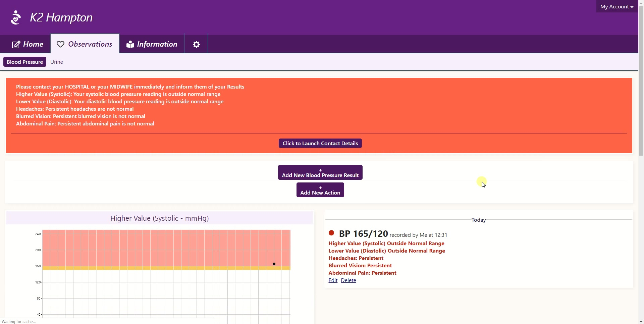Click alert line 'Persistent headaches are not normal'
Screen dimensions: 644x324
point(75,109)
